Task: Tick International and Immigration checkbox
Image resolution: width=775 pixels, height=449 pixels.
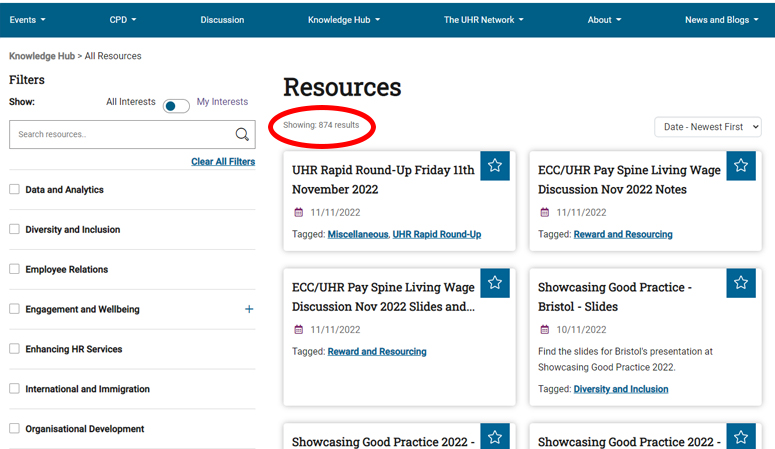Action: point(14,389)
